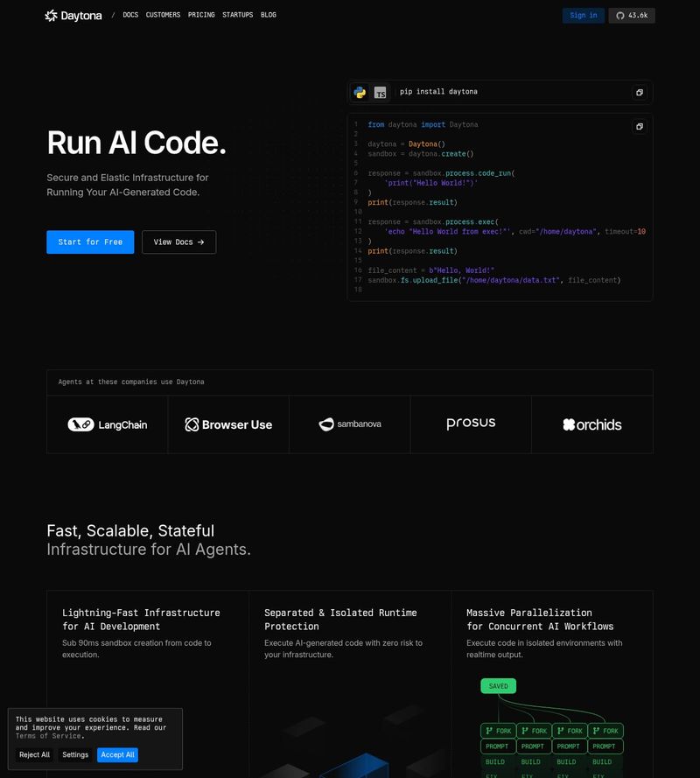The image size is (700, 778).
Task: Open the Docs menu item
Action: [x=130, y=15]
